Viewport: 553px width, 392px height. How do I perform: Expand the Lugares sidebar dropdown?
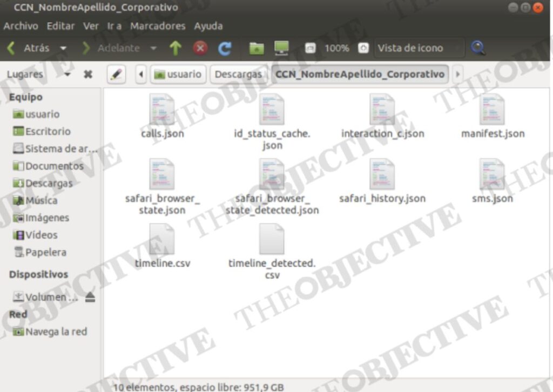(x=68, y=75)
